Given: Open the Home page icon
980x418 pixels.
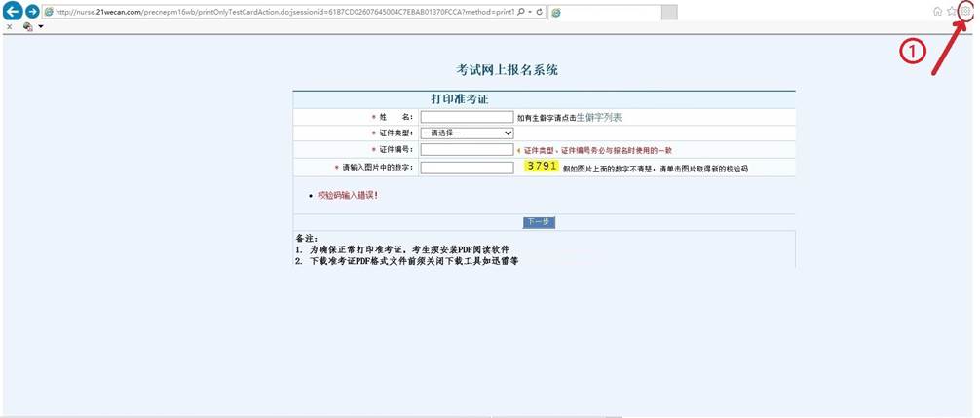Looking at the screenshot, I should coord(938,12).
